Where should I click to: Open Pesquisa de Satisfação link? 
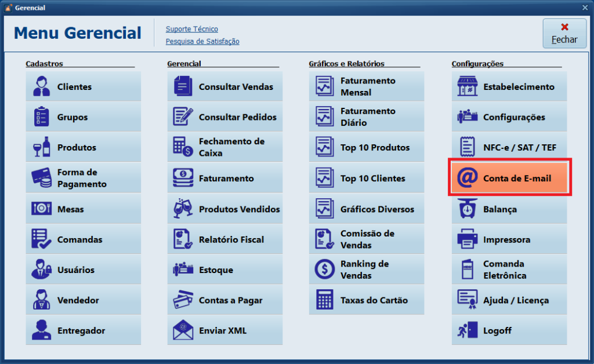(x=202, y=41)
